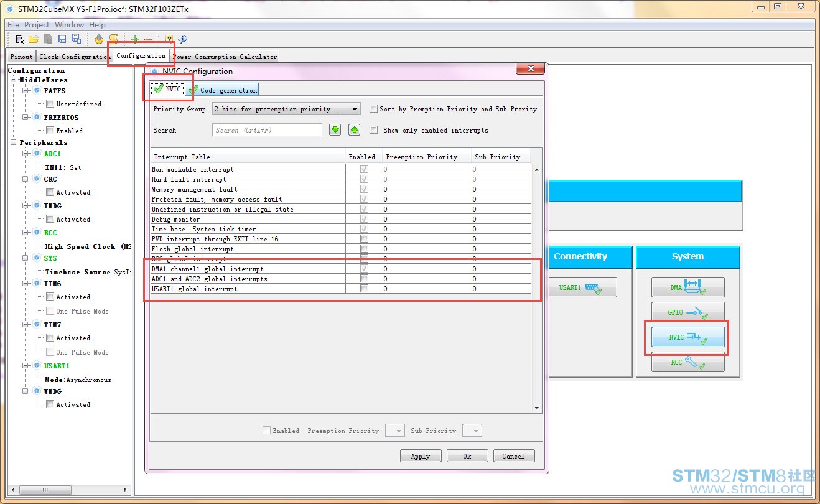Enable USART1 global interrupt checkbox

click(364, 289)
